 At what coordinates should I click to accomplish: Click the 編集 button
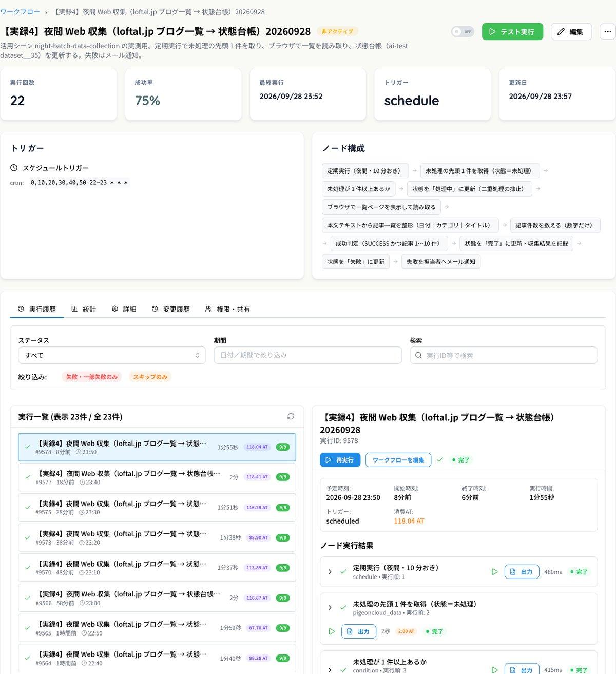tap(571, 32)
